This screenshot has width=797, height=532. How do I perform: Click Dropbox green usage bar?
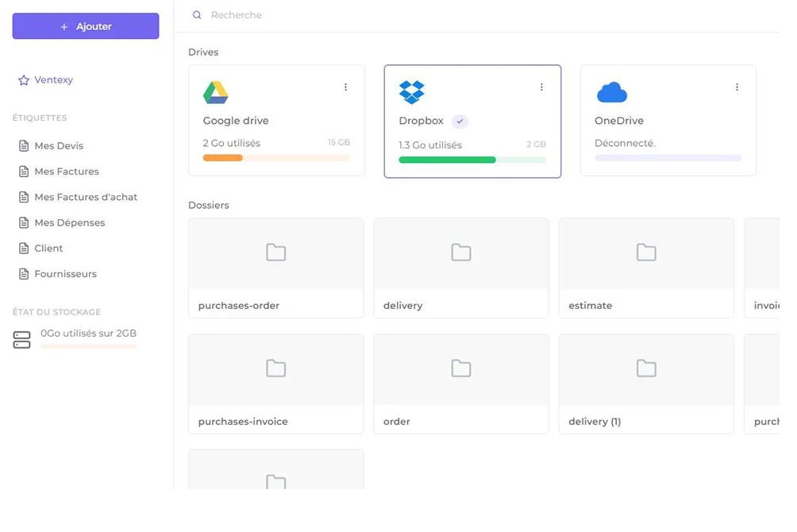(x=472, y=160)
